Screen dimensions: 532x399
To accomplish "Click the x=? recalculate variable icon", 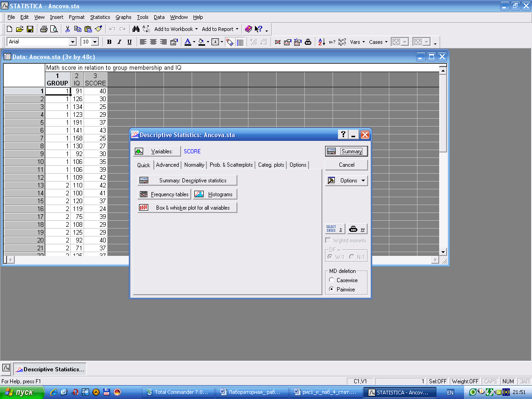I will click(332, 42).
